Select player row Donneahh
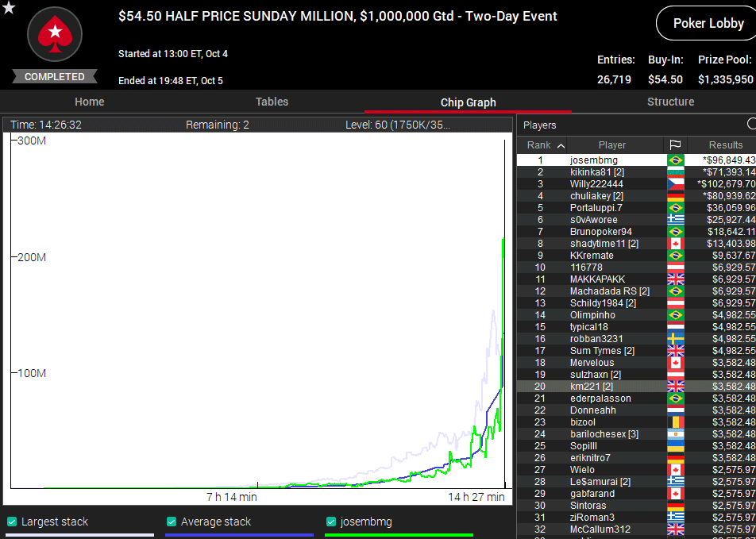Viewport: 756px width, 539px height. click(x=636, y=410)
